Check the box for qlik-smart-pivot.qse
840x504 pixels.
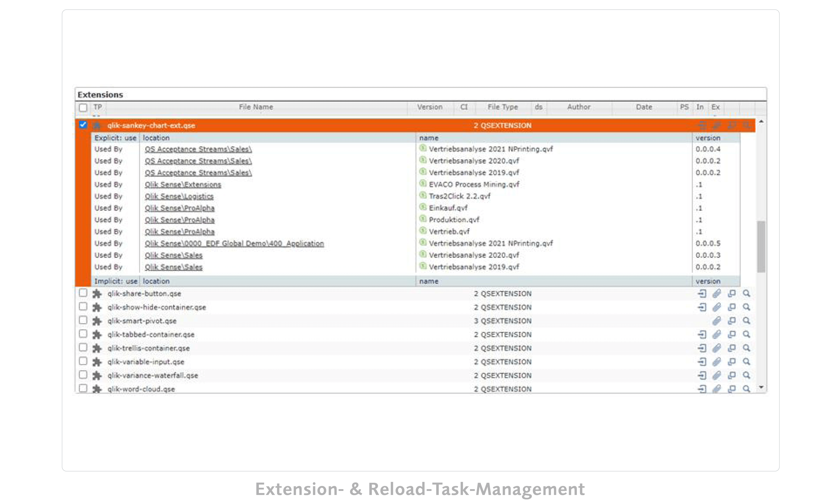point(83,320)
